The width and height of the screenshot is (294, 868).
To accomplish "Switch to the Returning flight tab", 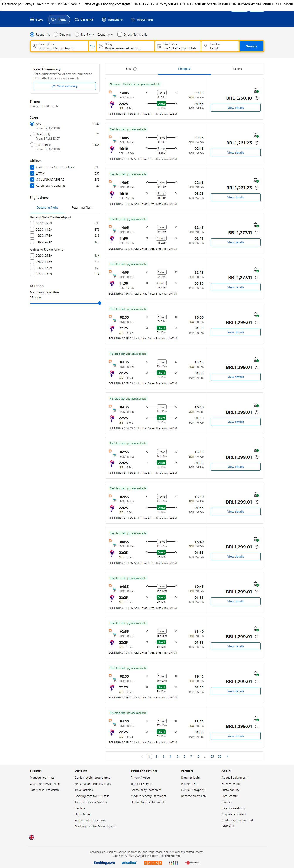I will point(82,208).
